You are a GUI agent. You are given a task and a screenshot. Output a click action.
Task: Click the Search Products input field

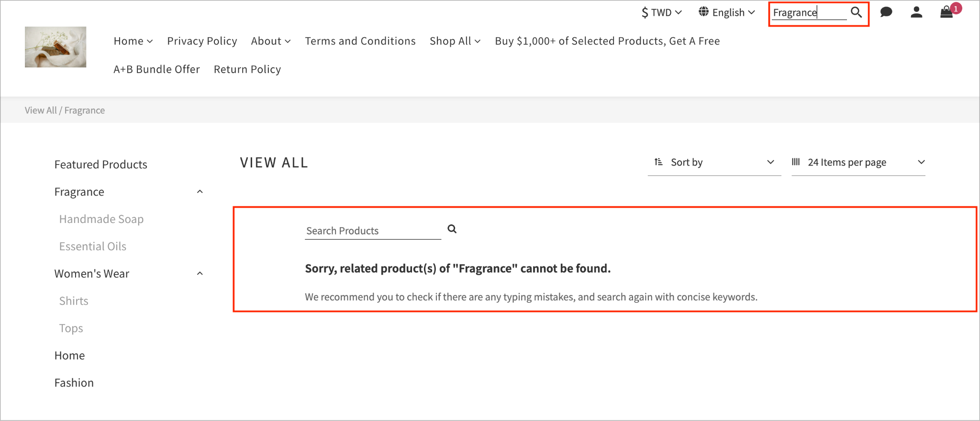click(373, 231)
